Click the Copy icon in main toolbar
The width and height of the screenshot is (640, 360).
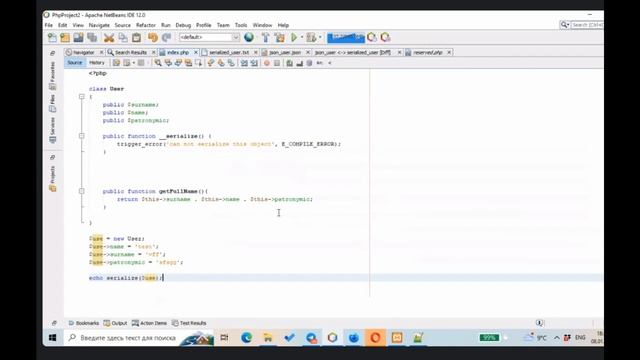pos(122,38)
